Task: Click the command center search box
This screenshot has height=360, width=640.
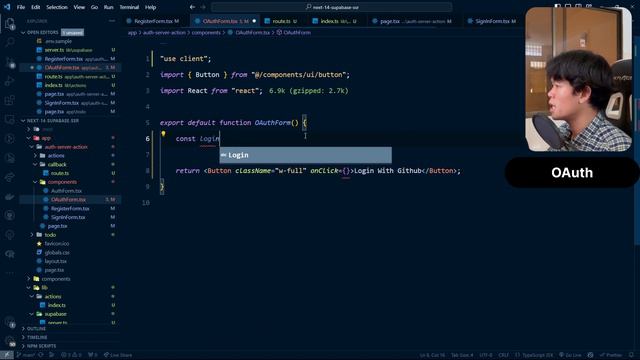Action: tap(332, 7)
